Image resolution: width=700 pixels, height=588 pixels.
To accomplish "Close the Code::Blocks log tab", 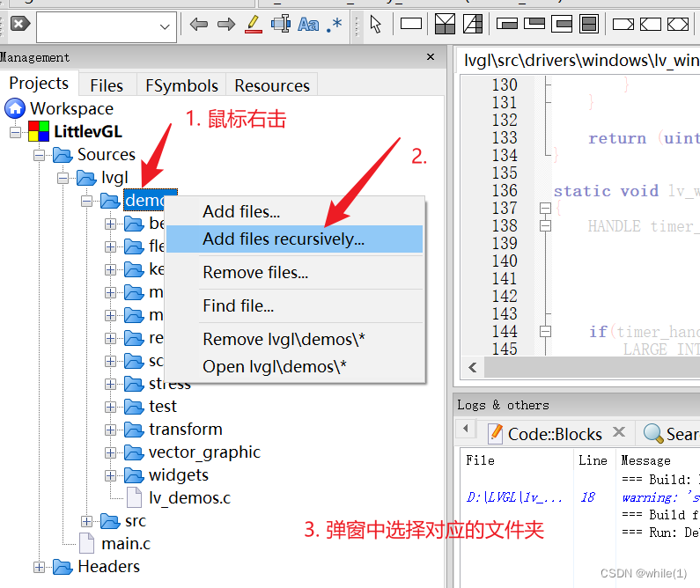I will [x=619, y=432].
